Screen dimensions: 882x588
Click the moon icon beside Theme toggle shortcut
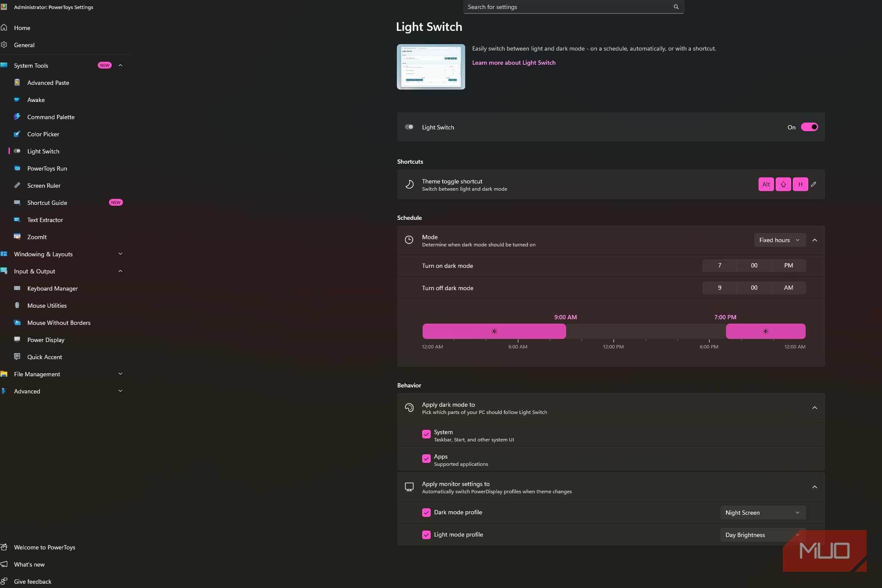coord(409,184)
